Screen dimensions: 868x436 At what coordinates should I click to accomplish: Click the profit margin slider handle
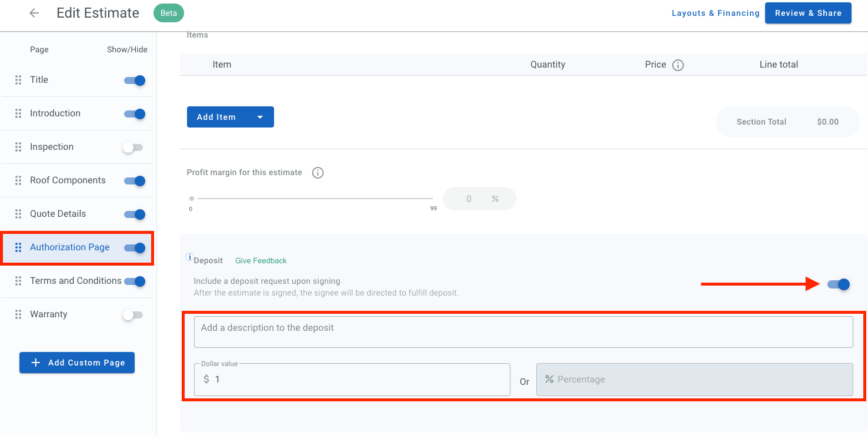tap(192, 199)
